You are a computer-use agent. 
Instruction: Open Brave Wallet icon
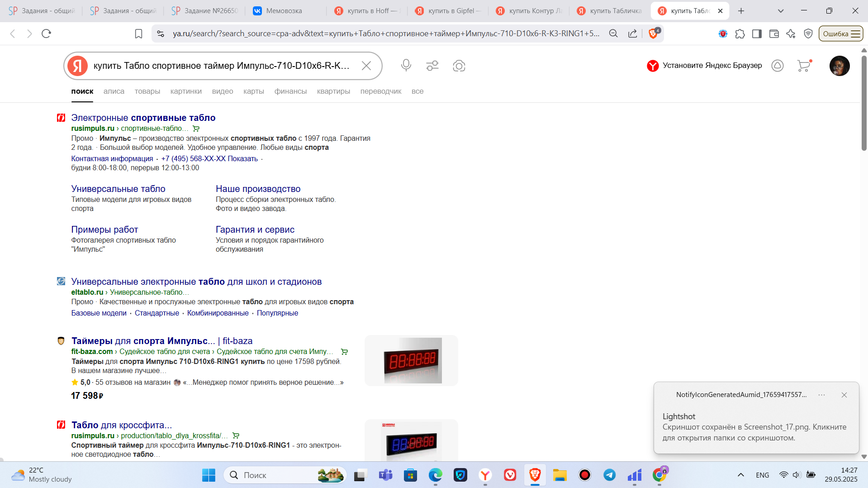tap(774, 33)
